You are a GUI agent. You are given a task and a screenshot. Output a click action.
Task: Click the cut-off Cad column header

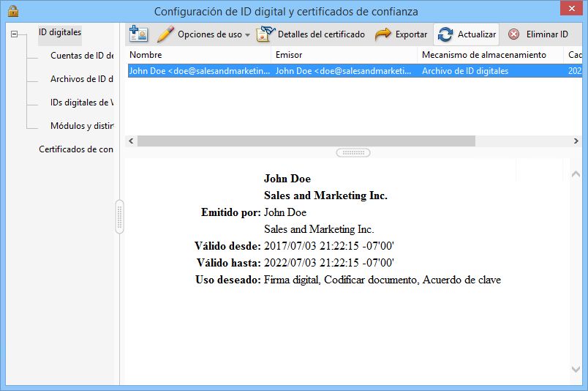point(573,55)
